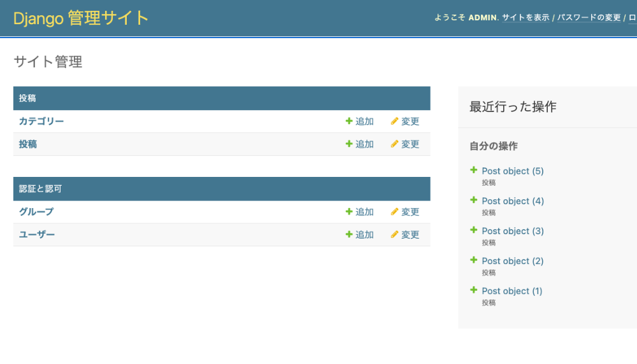Open the 投稿 model list link
Image resolution: width=637 pixels, height=364 pixels.
pos(27,144)
